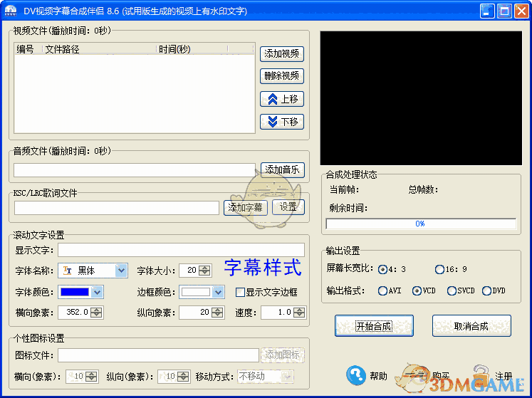532x398 pixels.
Task: Click the KSC/LRC lyric file path field
Action: point(116,208)
